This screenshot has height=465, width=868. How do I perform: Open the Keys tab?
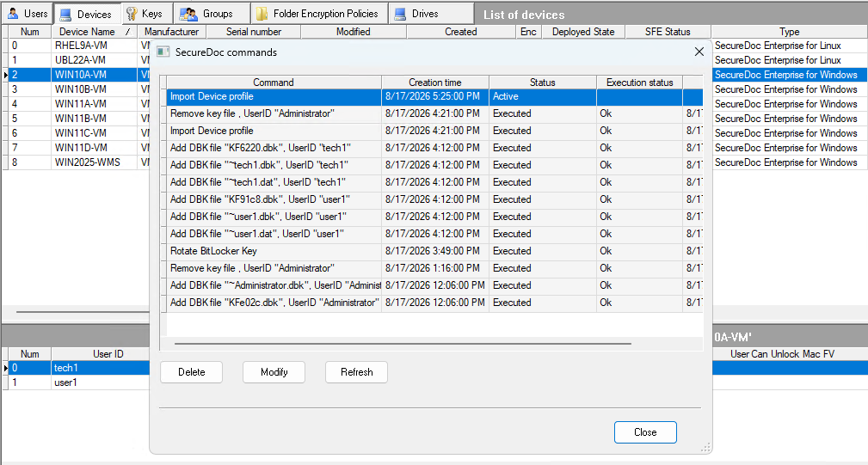point(147,13)
